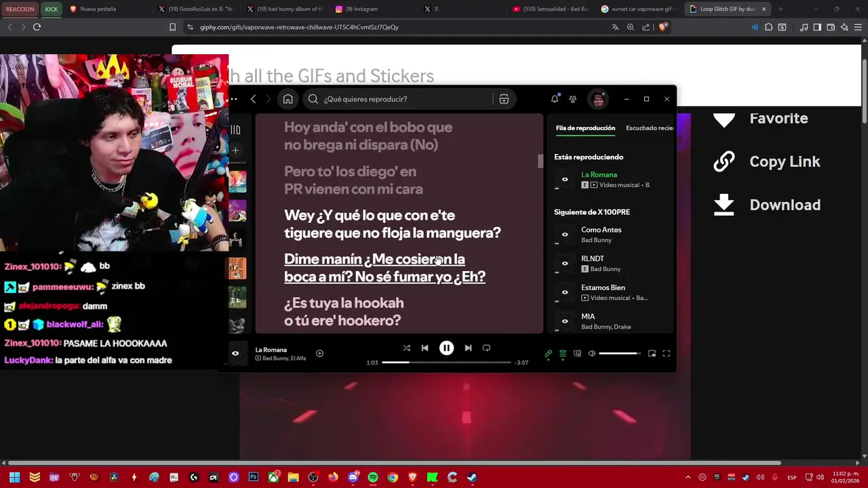This screenshot has width=868, height=488.
Task: Mute Spotify volume speaker icon
Action: pos(591,353)
